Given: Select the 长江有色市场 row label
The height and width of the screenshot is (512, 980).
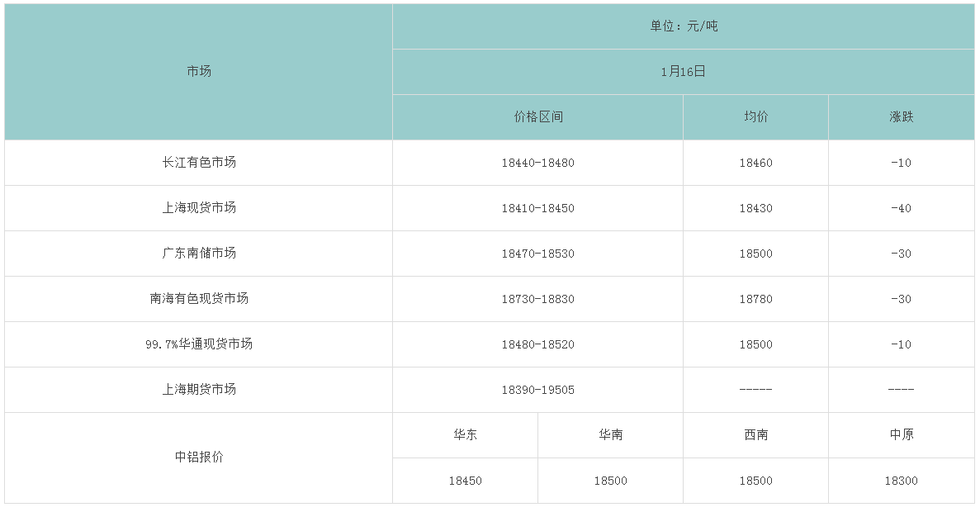Looking at the screenshot, I should pos(199,163).
